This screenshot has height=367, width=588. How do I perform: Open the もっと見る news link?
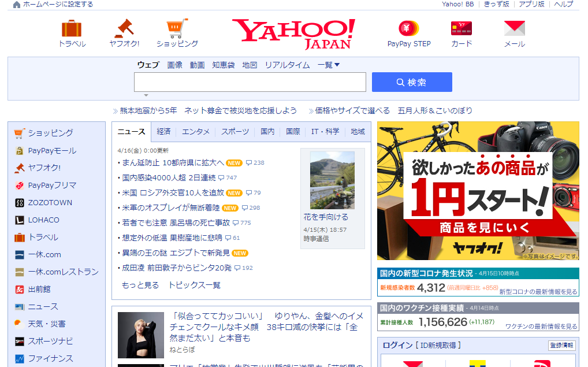pos(140,286)
